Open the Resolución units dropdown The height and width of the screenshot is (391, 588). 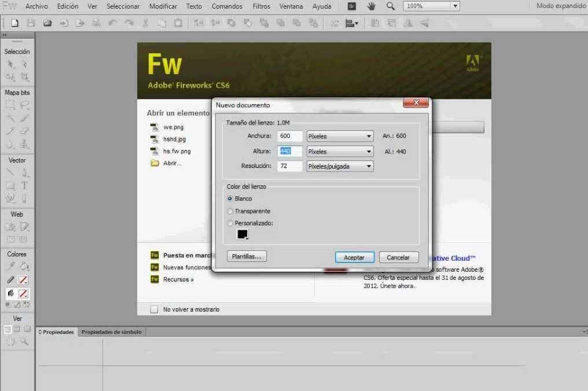(x=340, y=166)
